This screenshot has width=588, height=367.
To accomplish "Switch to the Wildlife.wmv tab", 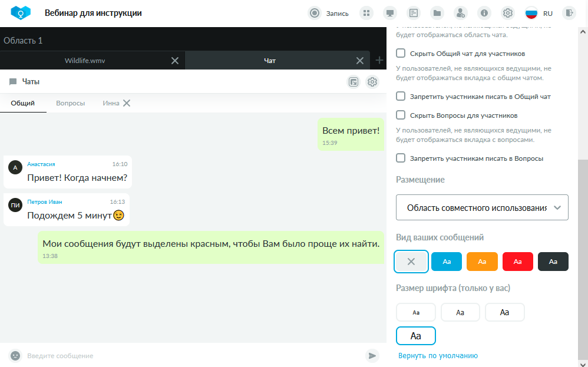I will tap(85, 61).
